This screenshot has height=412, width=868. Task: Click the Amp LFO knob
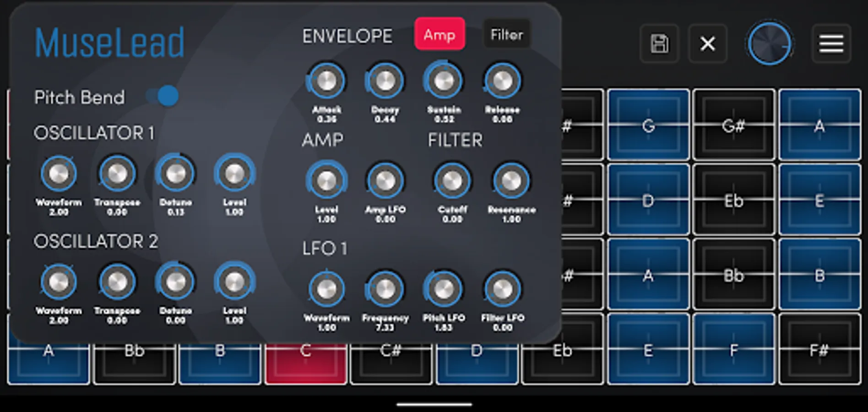[385, 181]
